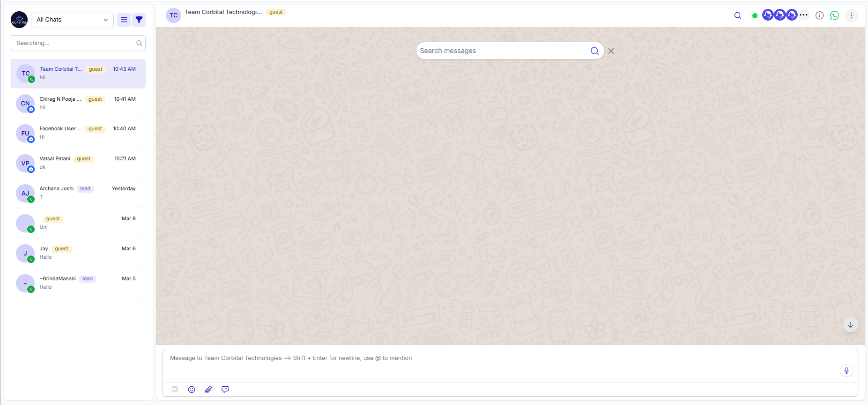
Task: Close the Search messages bar
Action: coord(611,51)
